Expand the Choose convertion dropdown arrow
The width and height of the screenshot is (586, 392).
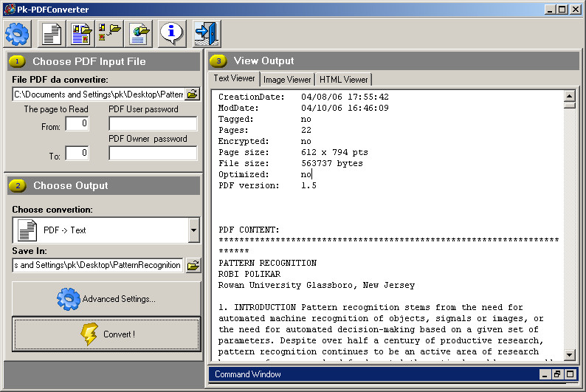pos(193,230)
